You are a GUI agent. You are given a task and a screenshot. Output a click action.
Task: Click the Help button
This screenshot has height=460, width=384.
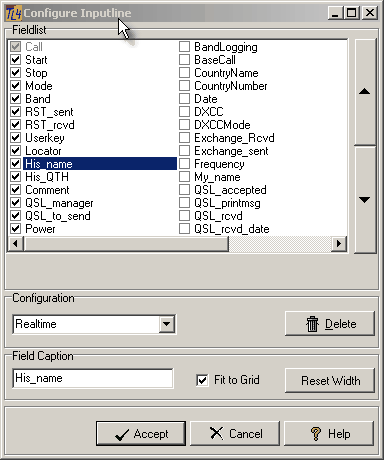[x=329, y=434]
